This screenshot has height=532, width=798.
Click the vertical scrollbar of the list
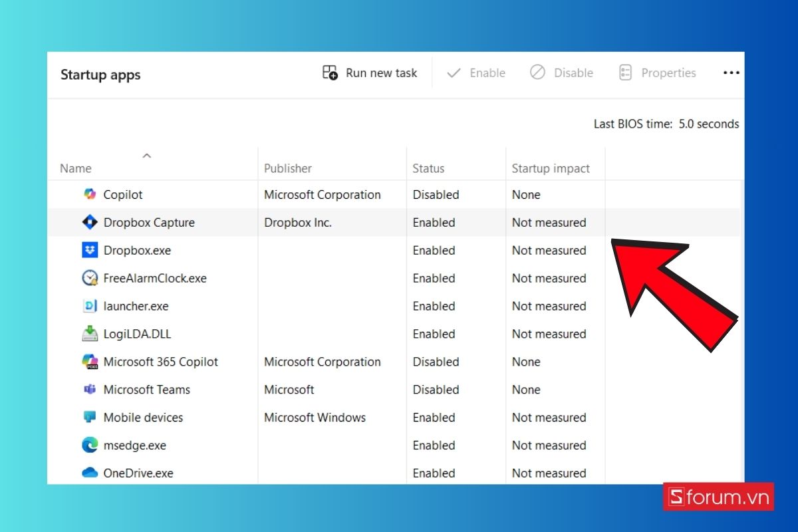coord(742,332)
